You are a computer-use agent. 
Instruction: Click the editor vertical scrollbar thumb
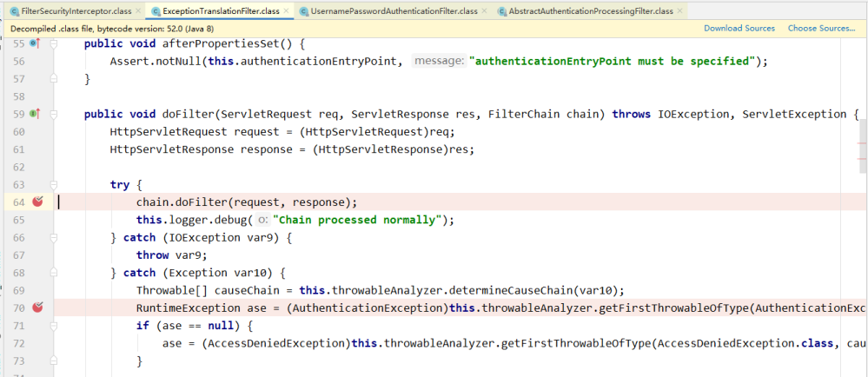(863, 148)
